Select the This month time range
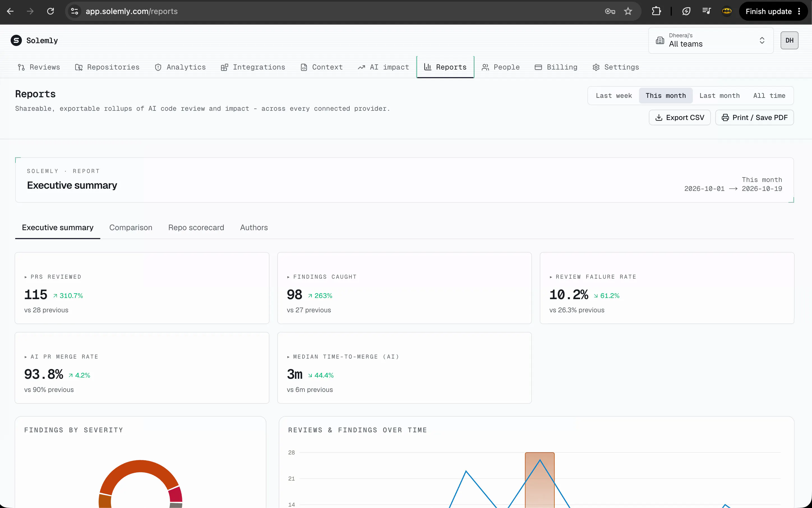The width and height of the screenshot is (812, 508). [666, 96]
